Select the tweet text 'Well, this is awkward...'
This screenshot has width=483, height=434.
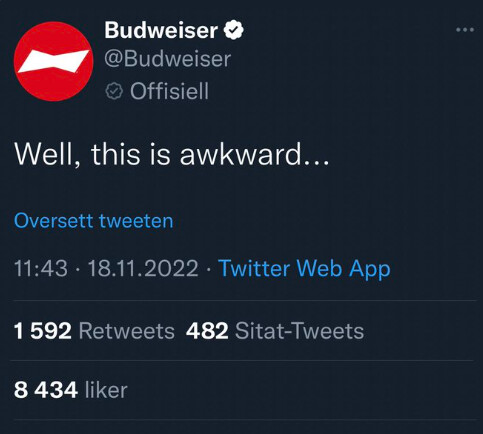pos(172,154)
